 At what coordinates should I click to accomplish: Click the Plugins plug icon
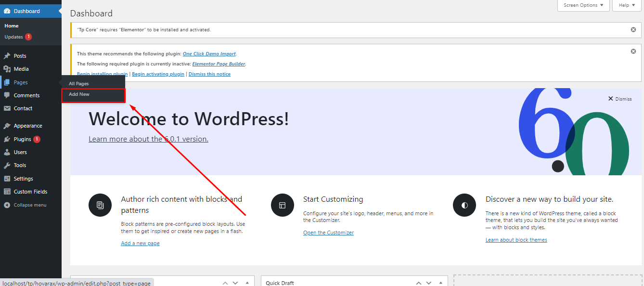7,139
